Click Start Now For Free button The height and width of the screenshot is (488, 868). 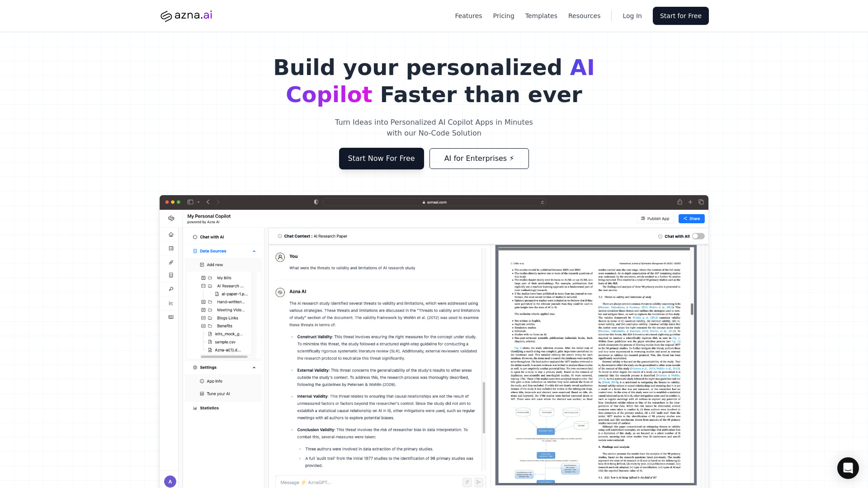pos(382,159)
